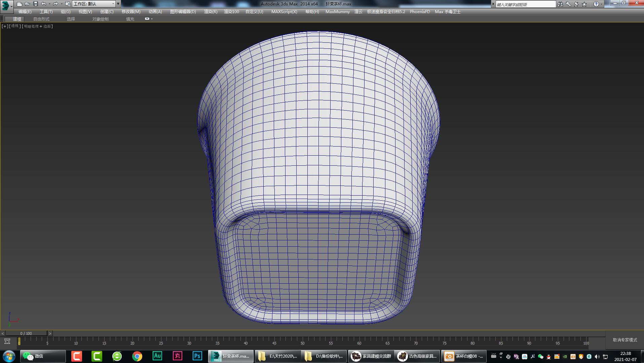
Task: Open the 明暗处理 + 边面 shading dropdown
Action: click(37, 26)
